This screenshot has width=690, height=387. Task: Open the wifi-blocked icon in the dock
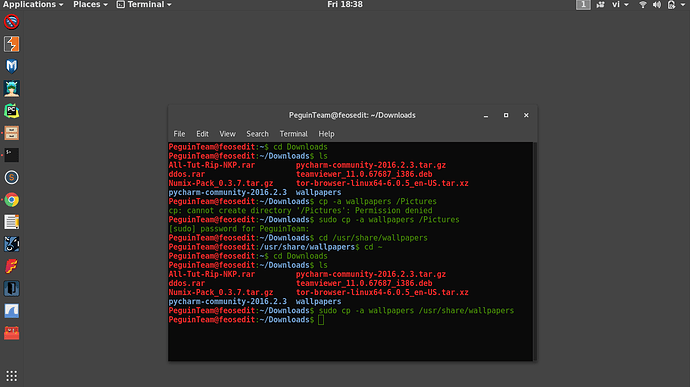tap(11, 22)
